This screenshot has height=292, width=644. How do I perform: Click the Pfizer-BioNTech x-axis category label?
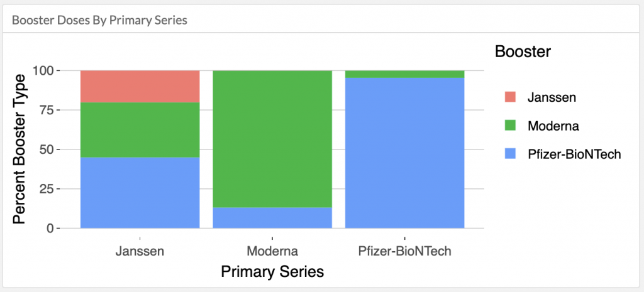404,251
